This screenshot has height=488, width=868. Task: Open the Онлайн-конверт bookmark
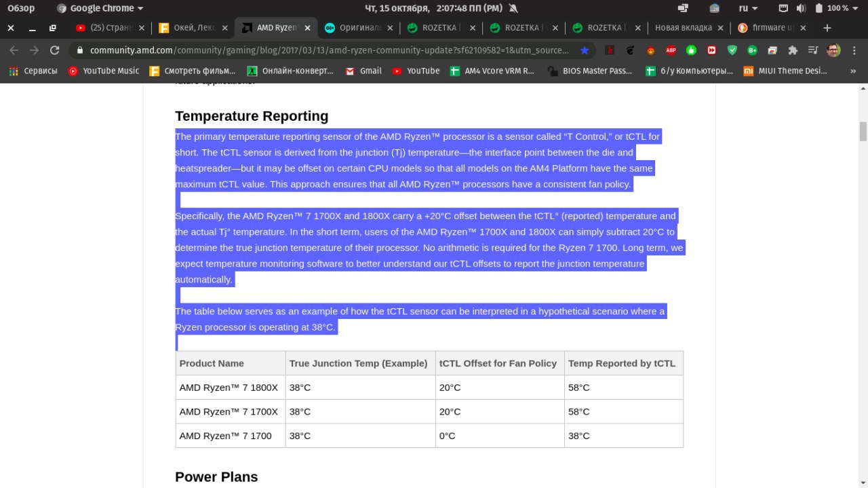point(290,71)
